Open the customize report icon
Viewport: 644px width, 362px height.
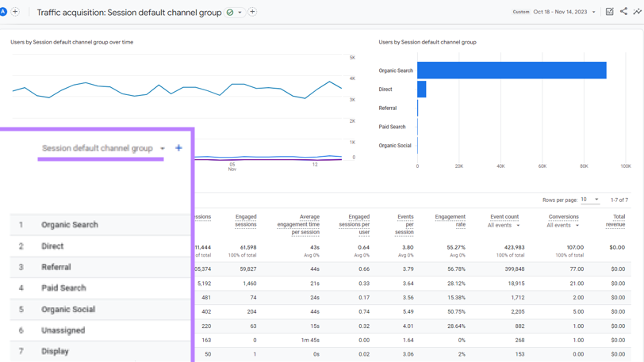609,12
